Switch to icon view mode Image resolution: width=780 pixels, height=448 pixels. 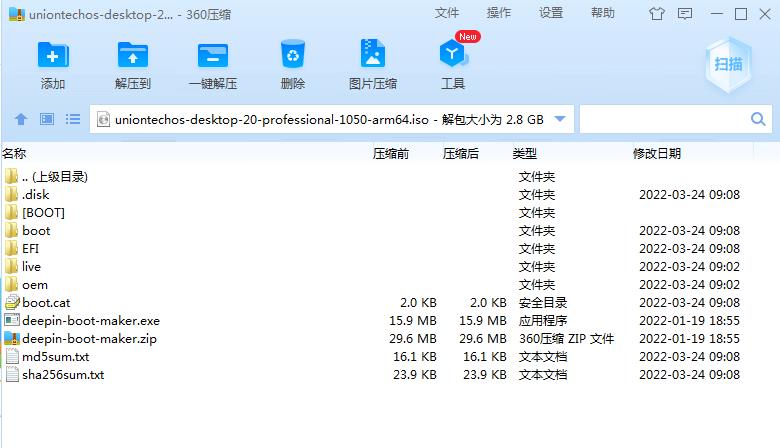pos(47,119)
